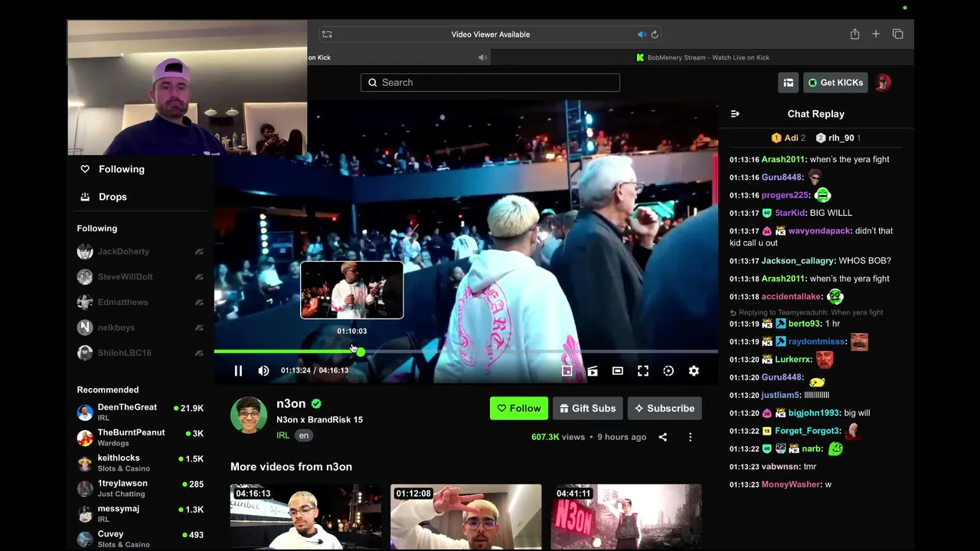Image resolution: width=980 pixels, height=551 pixels.
Task: Click the 01:10:03 seek preview thumbnail
Action: click(x=352, y=290)
